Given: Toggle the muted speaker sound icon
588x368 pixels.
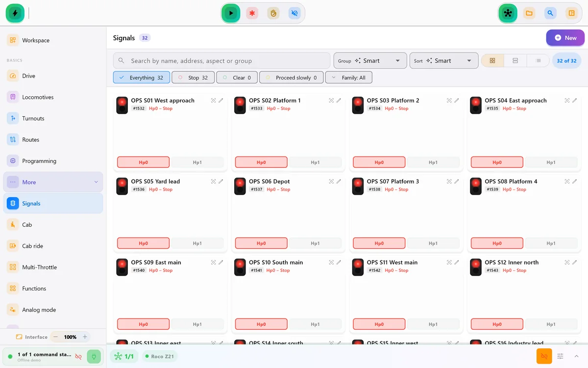Looking at the screenshot, I should point(294,13).
